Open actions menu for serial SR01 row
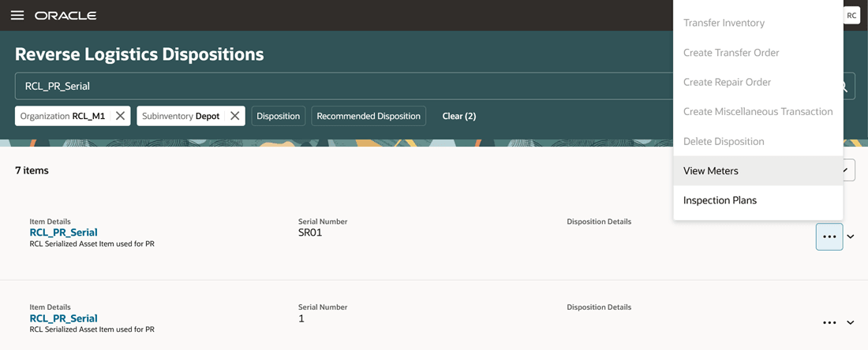 pos(829,236)
